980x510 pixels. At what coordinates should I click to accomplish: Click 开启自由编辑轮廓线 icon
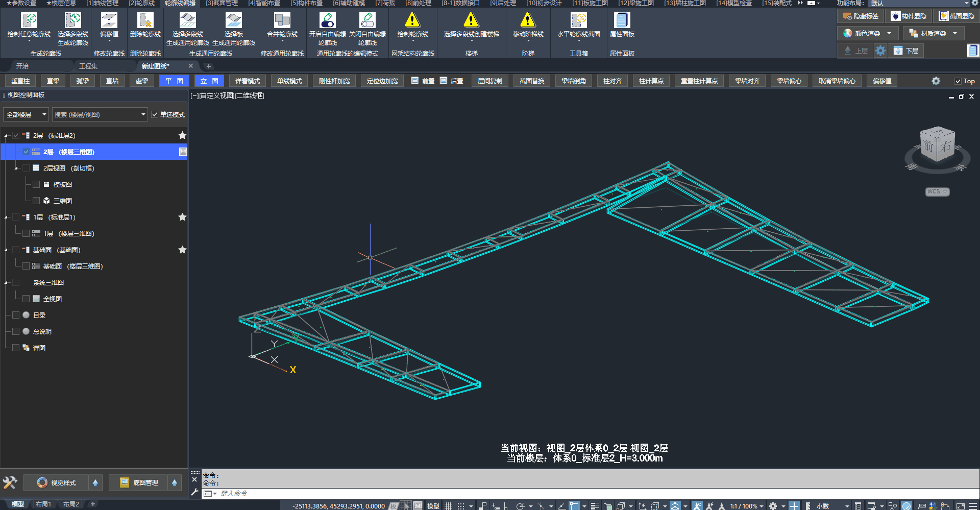(x=327, y=20)
